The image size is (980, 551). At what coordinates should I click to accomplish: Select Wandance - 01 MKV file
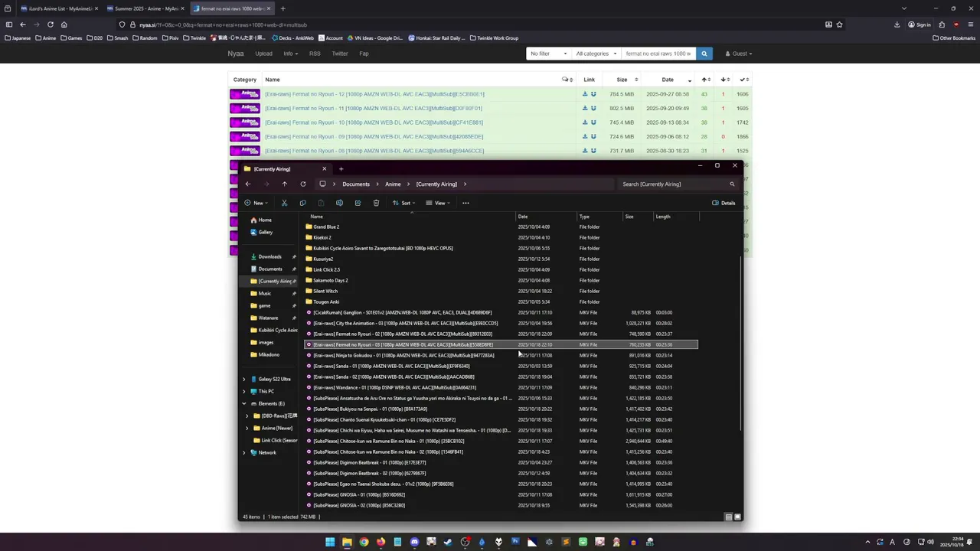point(394,387)
